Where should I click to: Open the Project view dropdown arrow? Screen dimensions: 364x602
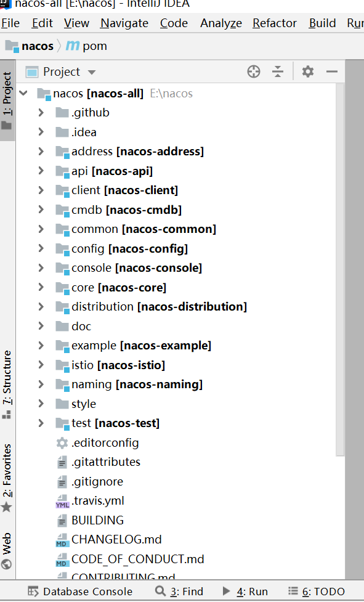tap(91, 72)
